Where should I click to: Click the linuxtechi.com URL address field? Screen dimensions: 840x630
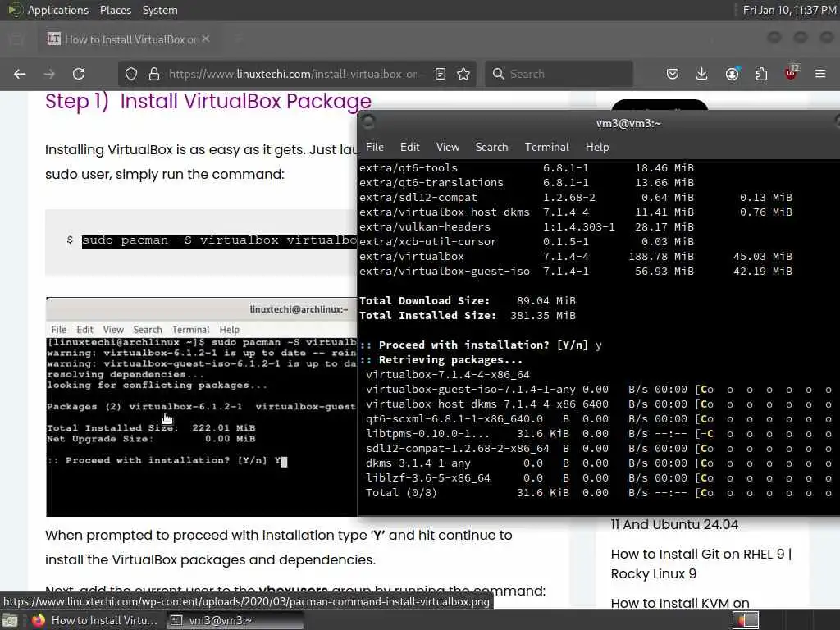[294, 74]
